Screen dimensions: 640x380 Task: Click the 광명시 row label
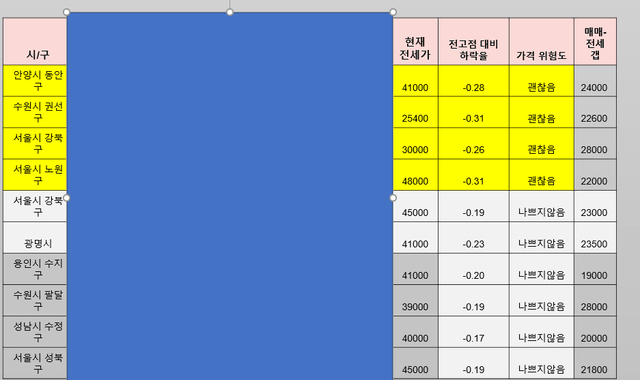tap(35, 238)
